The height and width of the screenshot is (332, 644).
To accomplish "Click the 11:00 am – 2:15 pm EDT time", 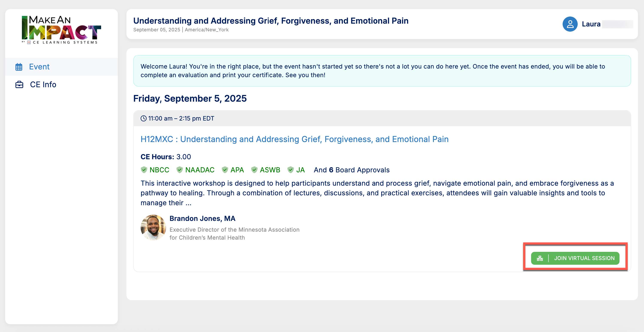I will pos(181,118).
